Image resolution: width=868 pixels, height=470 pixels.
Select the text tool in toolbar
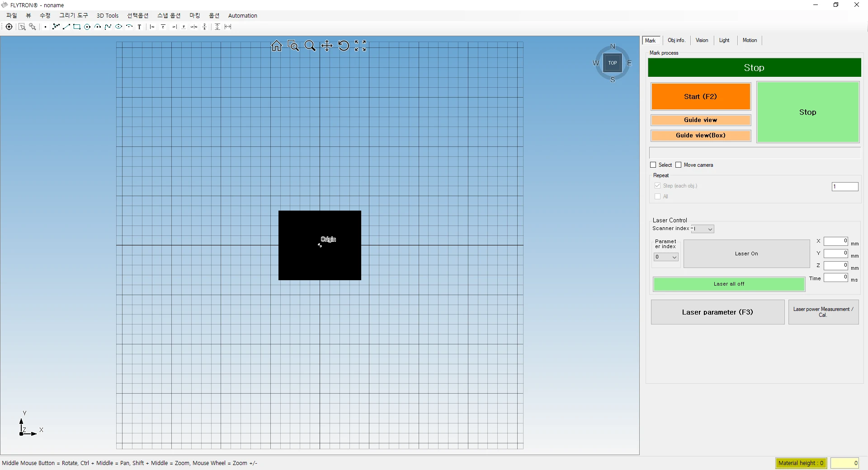point(140,27)
